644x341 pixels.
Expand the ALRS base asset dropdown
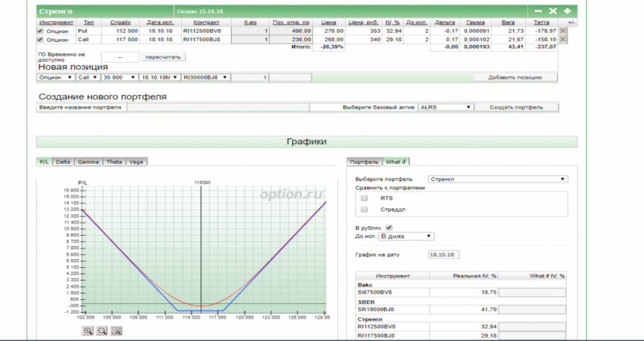(x=445, y=106)
